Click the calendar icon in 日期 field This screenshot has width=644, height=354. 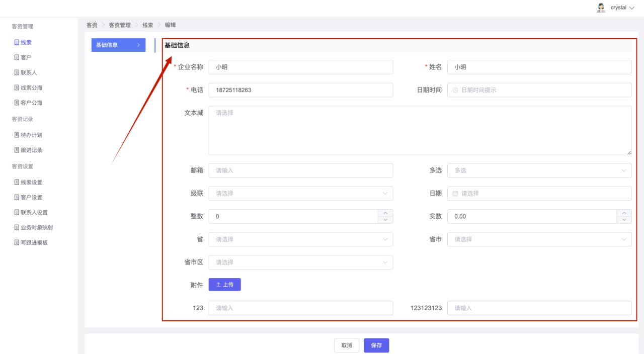click(x=455, y=194)
